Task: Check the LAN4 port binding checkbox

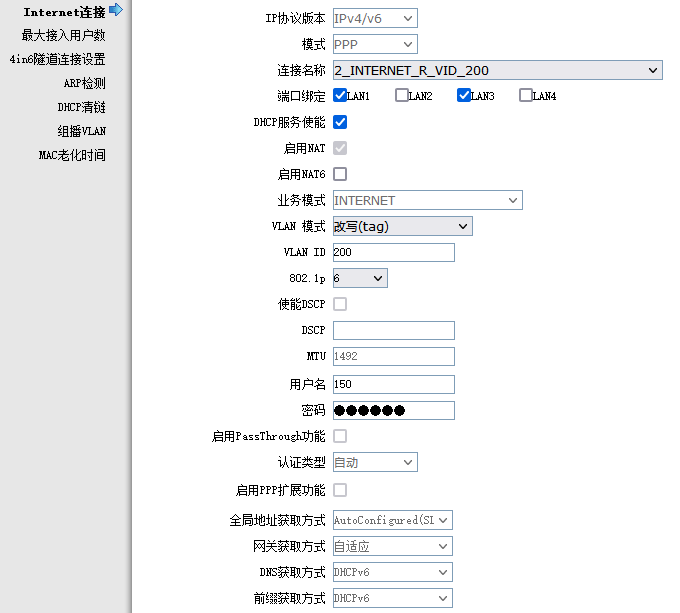Action: coord(526,96)
